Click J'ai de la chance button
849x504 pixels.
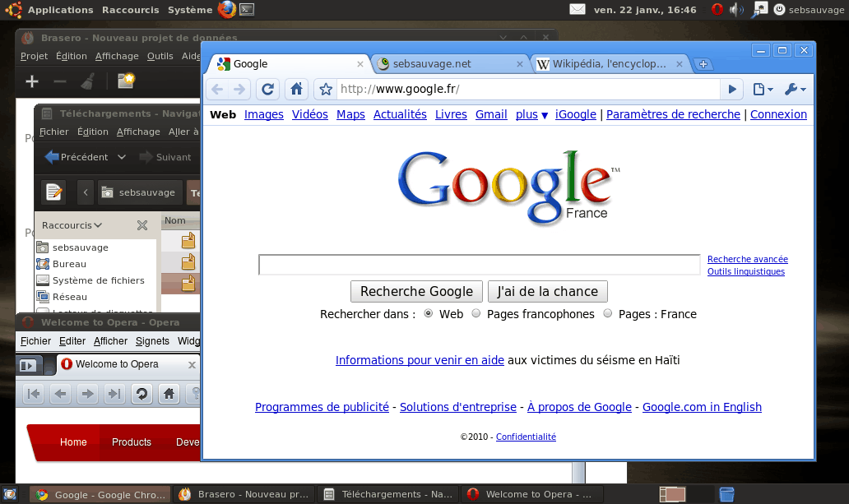point(547,291)
